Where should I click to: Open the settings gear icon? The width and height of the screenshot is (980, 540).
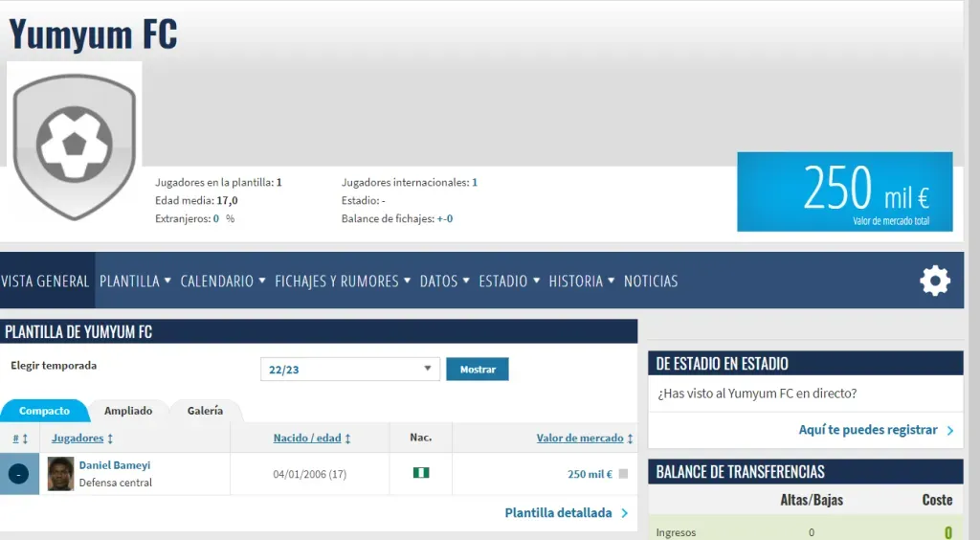coord(934,281)
